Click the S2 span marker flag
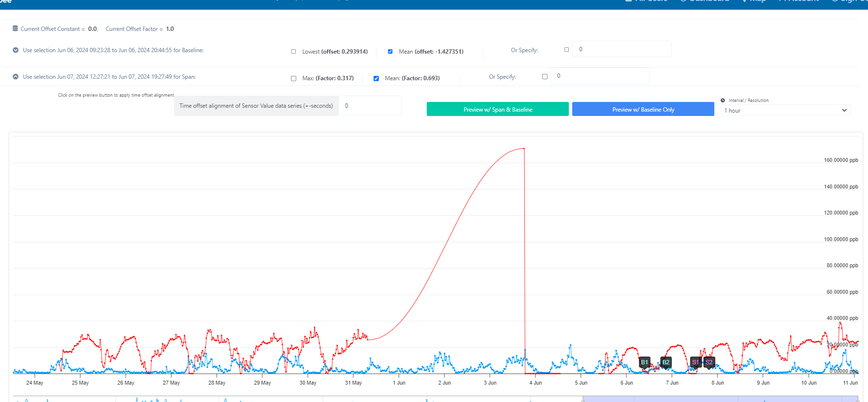The image size is (868, 402). [709, 362]
